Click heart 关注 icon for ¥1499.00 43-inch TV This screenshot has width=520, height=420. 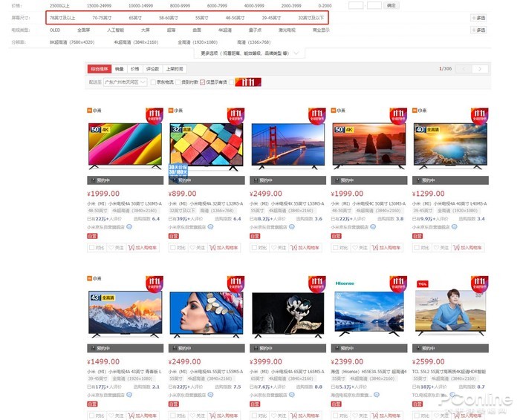coord(111,416)
